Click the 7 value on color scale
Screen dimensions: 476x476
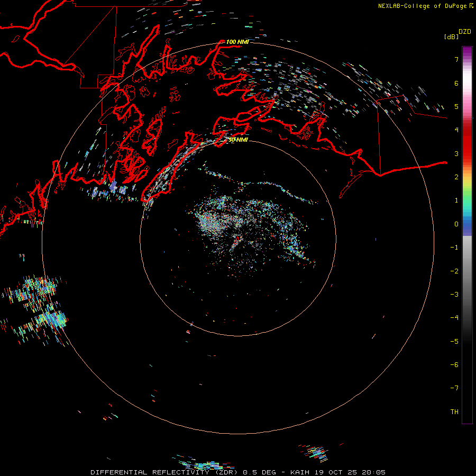click(456, 59)
